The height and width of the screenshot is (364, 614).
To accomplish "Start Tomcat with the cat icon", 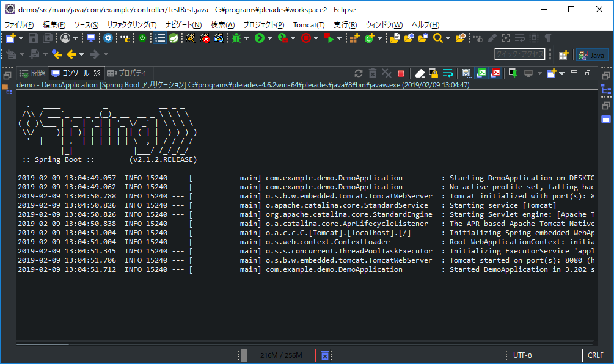I will (190, 38).
